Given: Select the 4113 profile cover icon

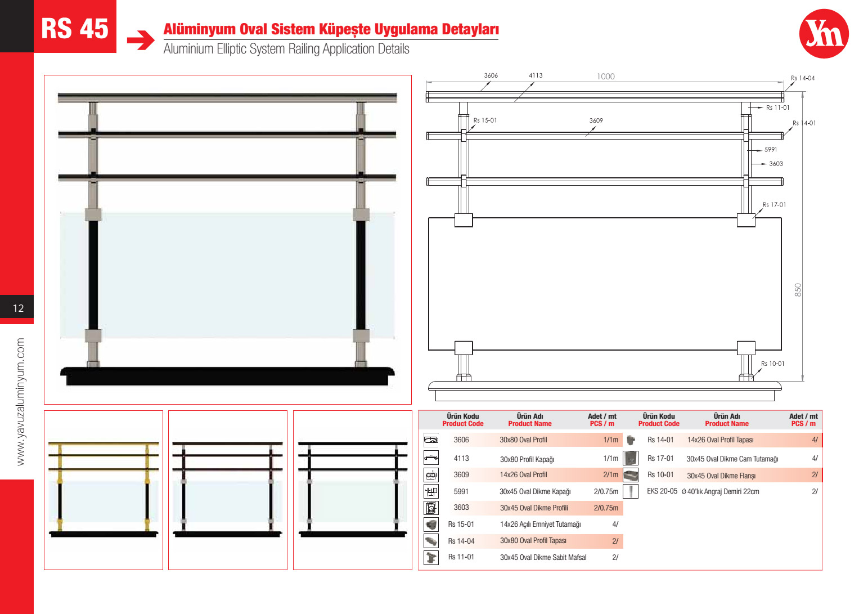Looking at the screenshot, I should 431,458.
